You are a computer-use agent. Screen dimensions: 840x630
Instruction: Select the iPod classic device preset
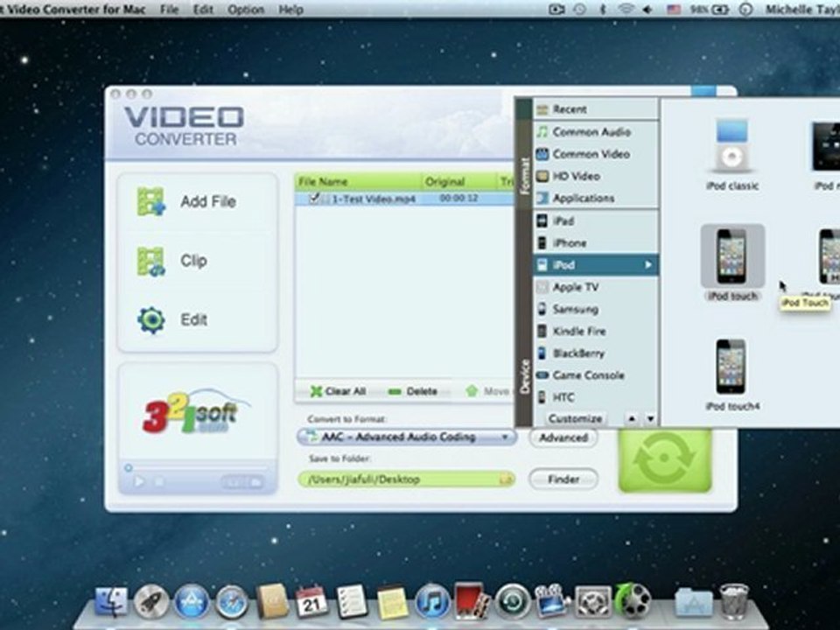click(731, 154)
